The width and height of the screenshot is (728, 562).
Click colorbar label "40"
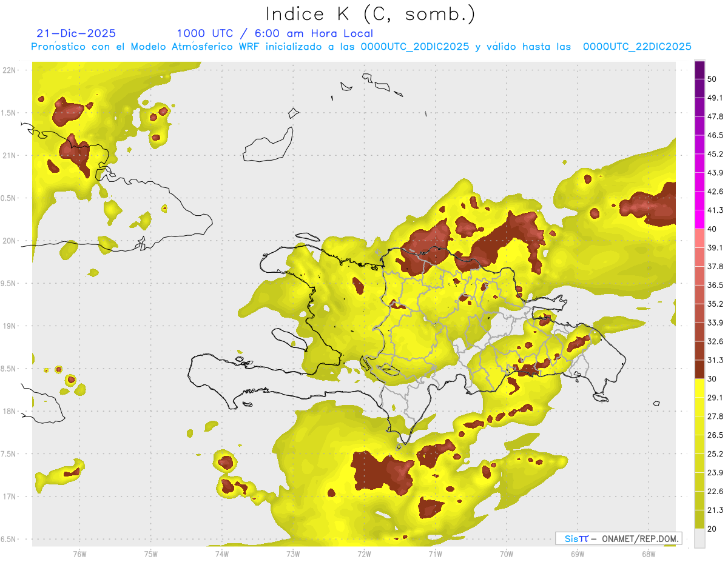point(712,229)
